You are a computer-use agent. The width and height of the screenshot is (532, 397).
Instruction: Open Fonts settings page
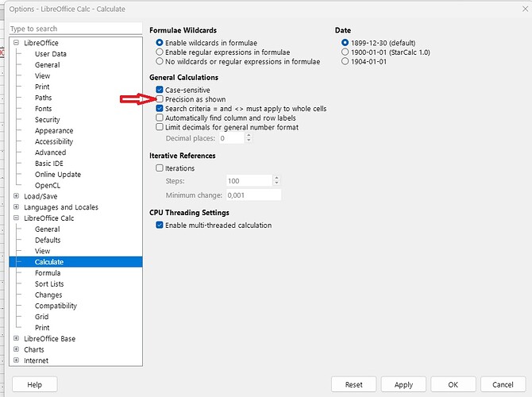coord(43,109)
